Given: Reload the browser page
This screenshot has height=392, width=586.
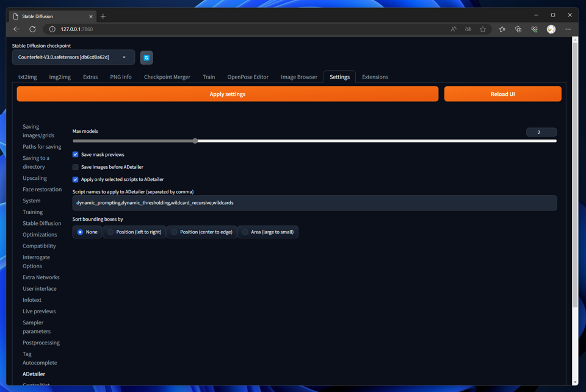Looking at the screenshot, I should pos(33,29).
